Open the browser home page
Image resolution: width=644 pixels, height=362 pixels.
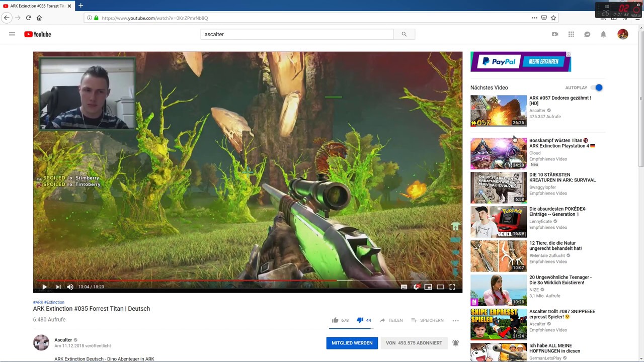[x=39, y=18]
